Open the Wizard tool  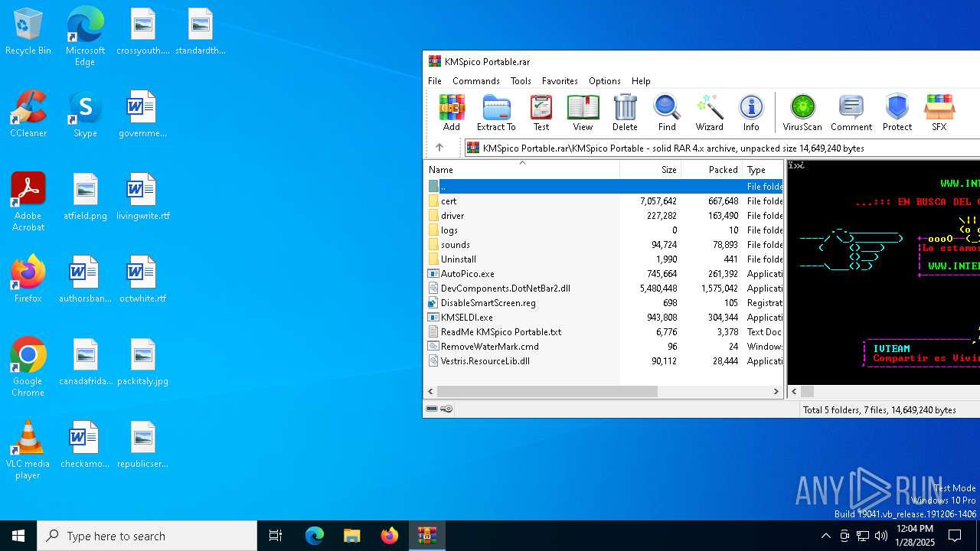[709, 112]
